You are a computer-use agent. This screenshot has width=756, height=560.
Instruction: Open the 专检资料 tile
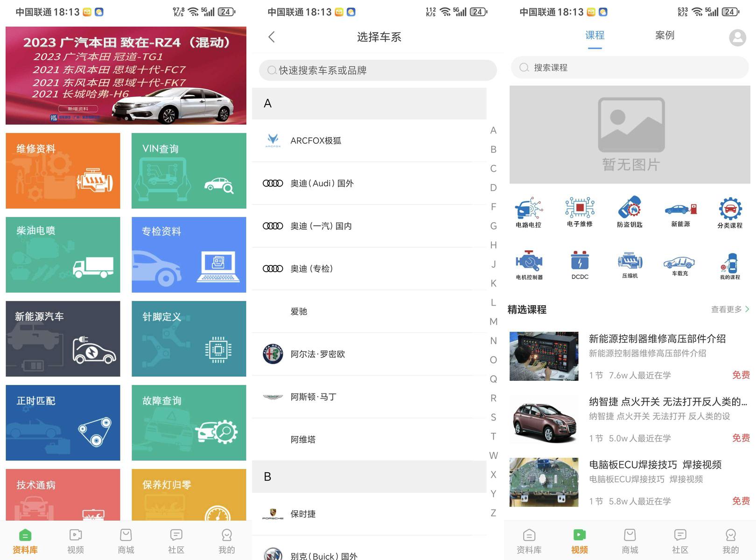tap(189, 255)
